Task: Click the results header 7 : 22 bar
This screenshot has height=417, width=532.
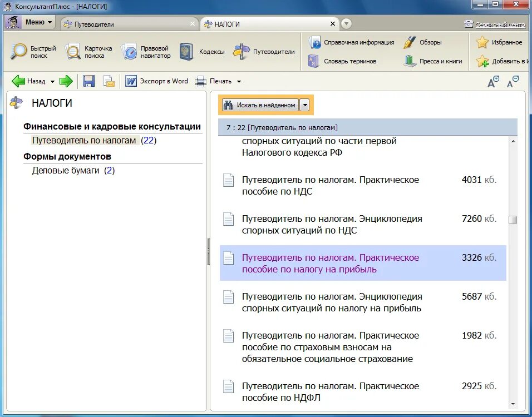Action: coord(367,127)
